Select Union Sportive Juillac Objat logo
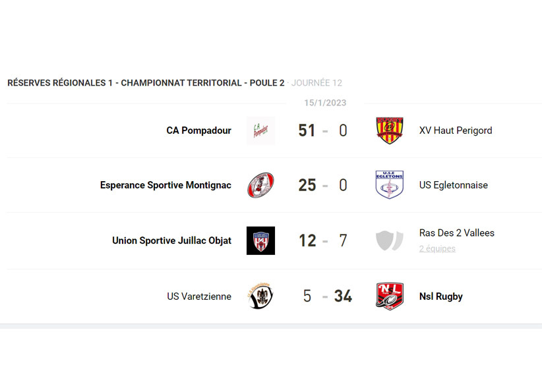The width and height of the screenshot is (542, 392). (x=260, y=240)
